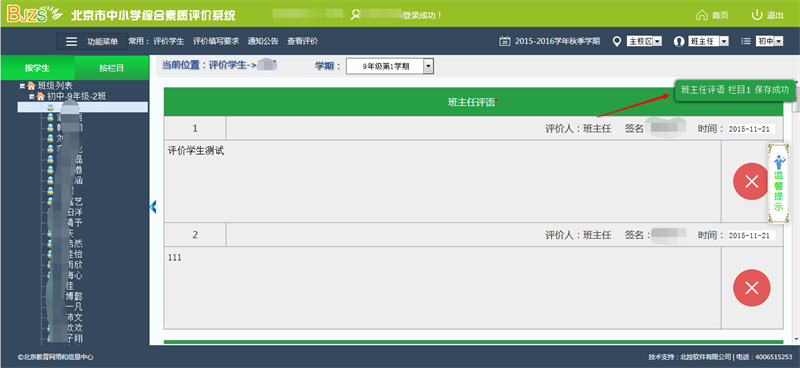The image size is (800, 368).
Task: Open the 初中 school level dropdown
Action: tap(769, 41)
